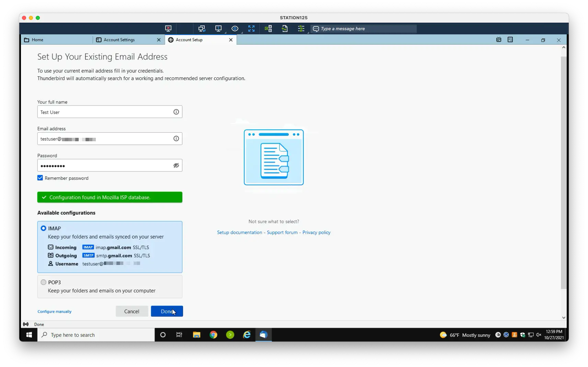Screen dimensions: 588x367
Task: Toggle password visibility eye icon
Action: pyautogui.click(x=176, y=165)
